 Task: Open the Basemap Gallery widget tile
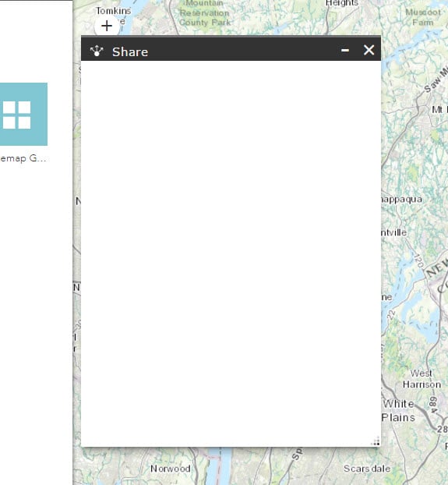(x=23, y=114)
